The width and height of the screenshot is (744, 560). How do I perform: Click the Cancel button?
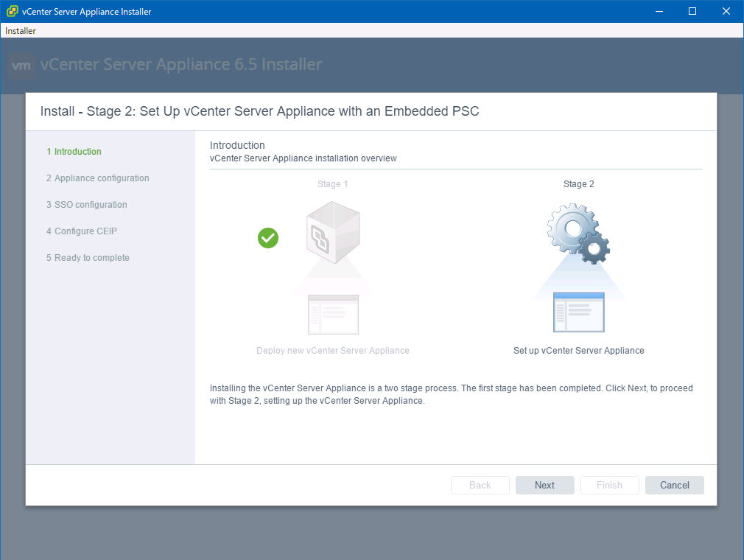coord(674,485)
